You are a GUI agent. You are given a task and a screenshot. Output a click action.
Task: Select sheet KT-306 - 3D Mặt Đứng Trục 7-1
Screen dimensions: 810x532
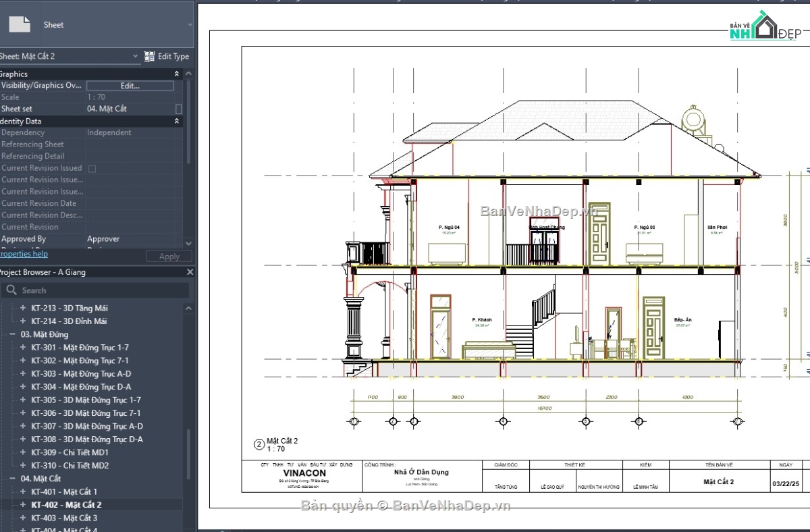pyautogui.click(x=86, y=413)
